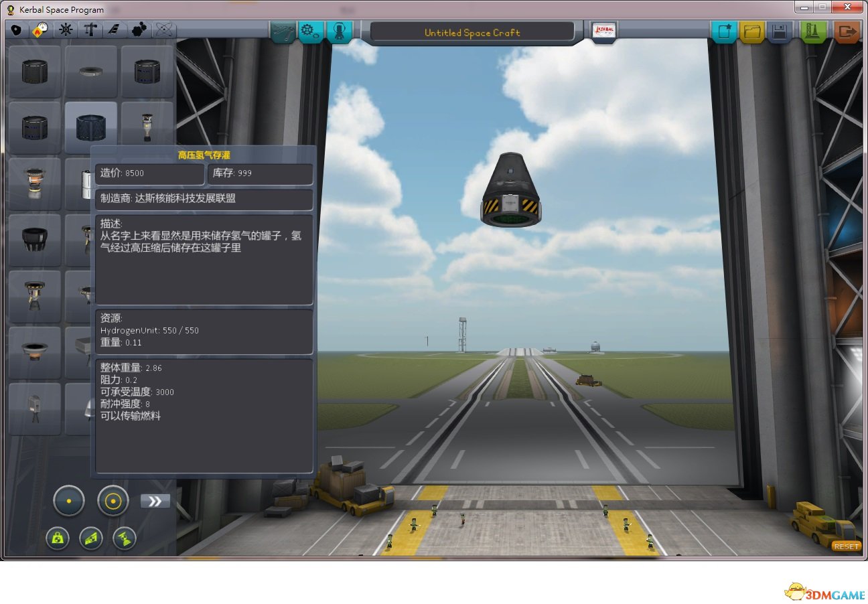This screenshot has width=868, height=604.
Task: Click the RESET camera button
Action: [x=846, y=546]
